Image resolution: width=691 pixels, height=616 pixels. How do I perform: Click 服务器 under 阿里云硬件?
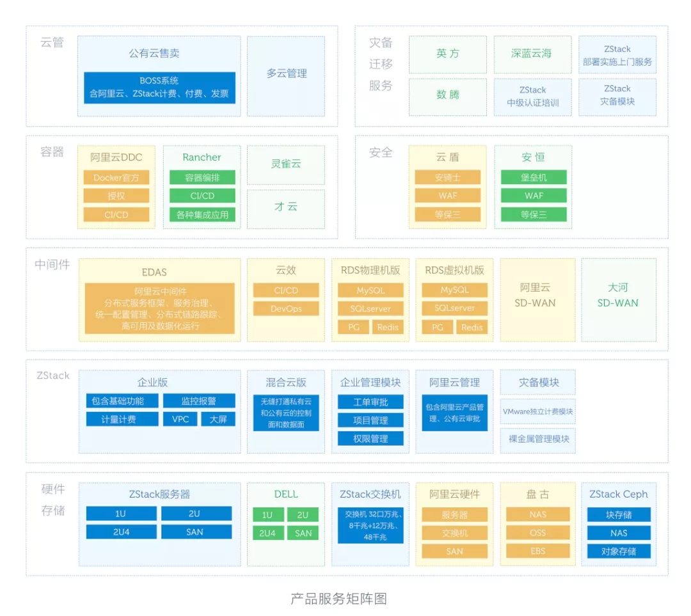pos(455,514)
